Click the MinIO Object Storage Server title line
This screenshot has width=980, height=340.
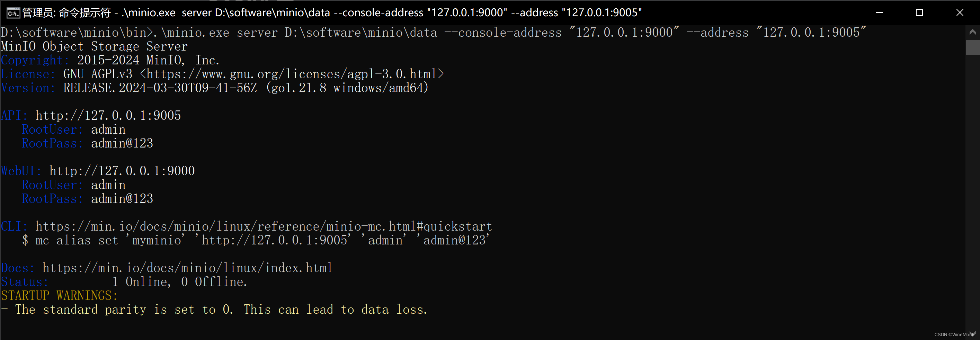point(93,46)
